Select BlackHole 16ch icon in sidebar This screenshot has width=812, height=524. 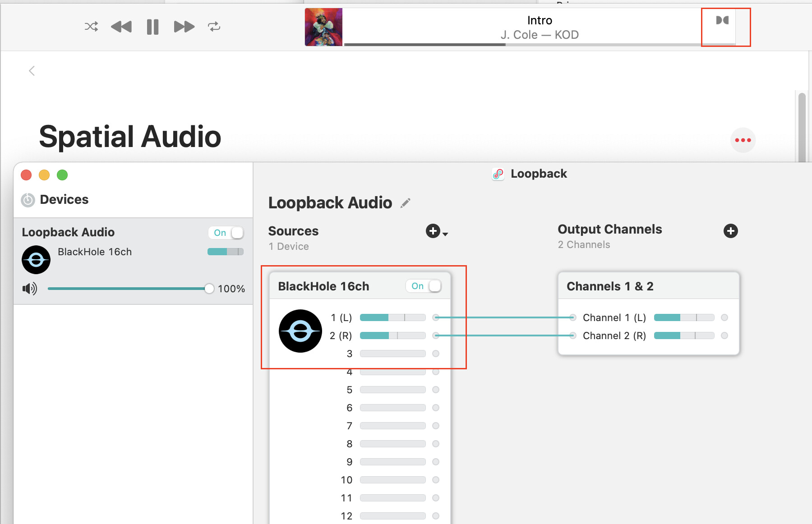[36, 260]
